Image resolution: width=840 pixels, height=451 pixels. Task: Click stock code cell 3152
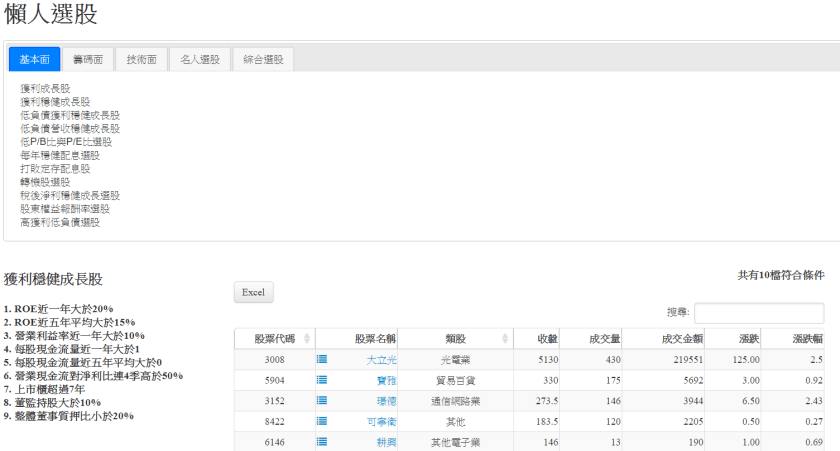[274, 401]
